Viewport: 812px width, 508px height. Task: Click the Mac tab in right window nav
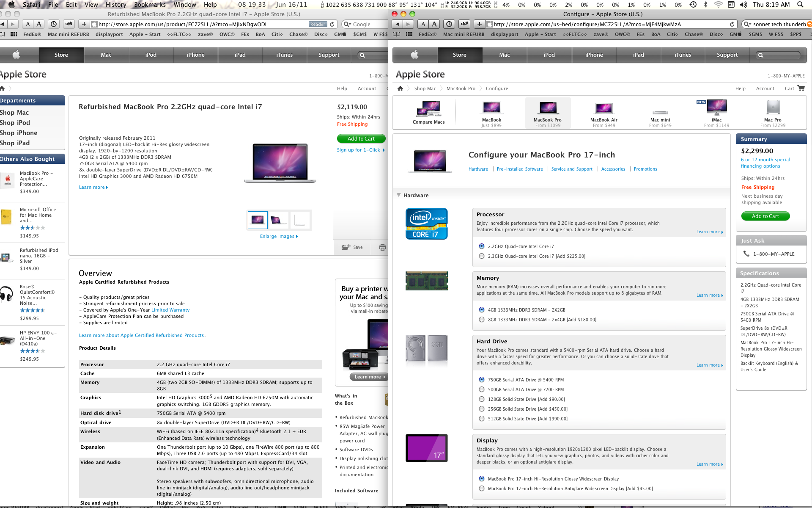[x=505, y=55]
